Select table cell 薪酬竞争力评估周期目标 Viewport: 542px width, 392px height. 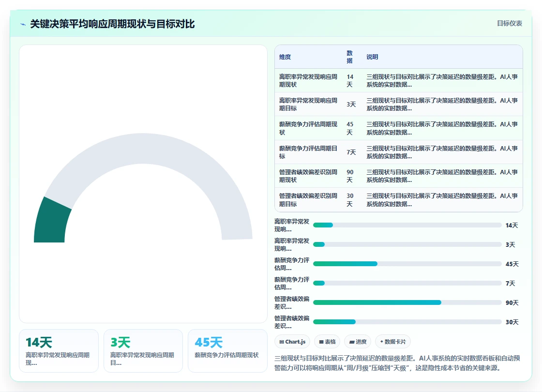click(x=308, y=152)
